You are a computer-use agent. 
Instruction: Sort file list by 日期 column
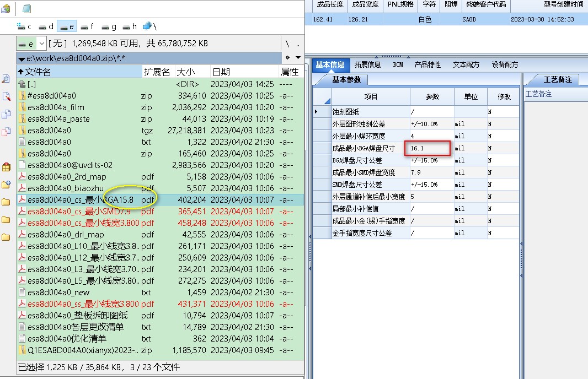[244, 72]
